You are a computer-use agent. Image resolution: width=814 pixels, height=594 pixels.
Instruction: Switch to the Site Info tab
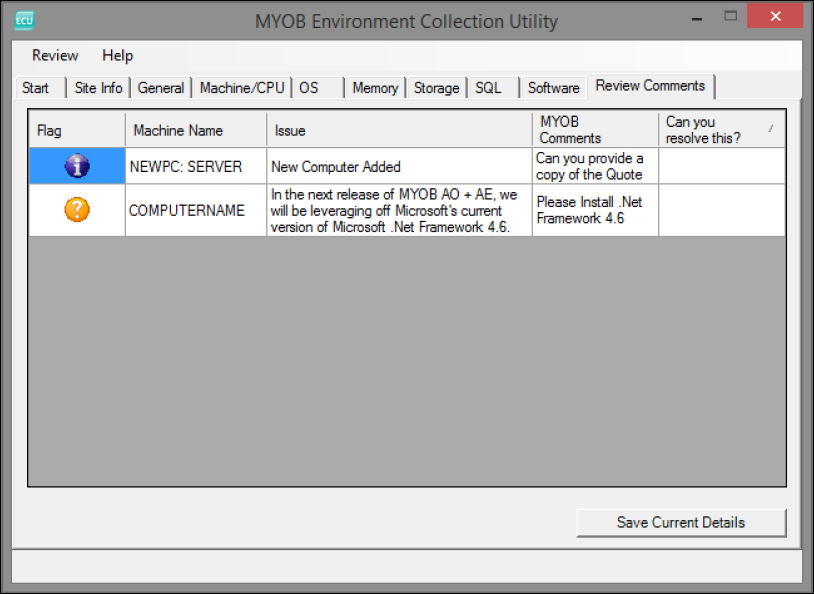click(x=98, y=88)
